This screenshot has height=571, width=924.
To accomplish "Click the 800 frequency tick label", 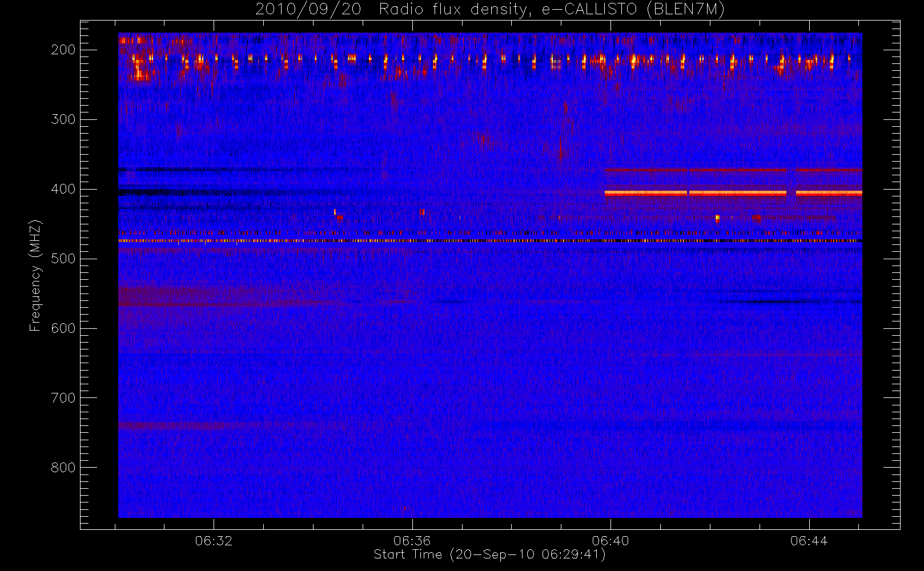I will click(63, 468).
